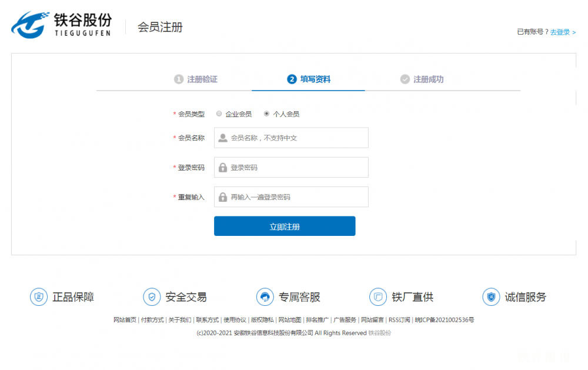Click the Tiegugufen logo

coord(61,25)
